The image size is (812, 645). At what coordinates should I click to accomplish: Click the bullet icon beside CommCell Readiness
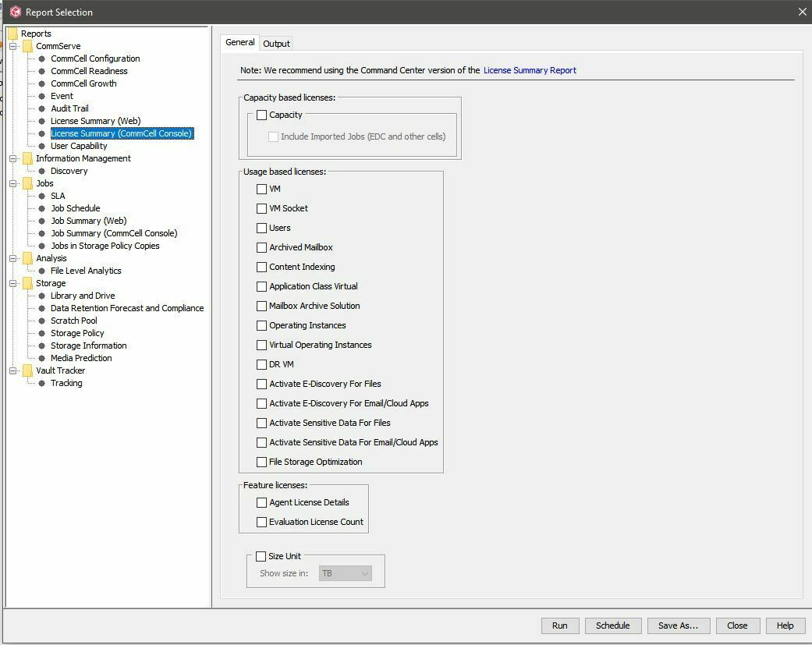click(42, 71)
